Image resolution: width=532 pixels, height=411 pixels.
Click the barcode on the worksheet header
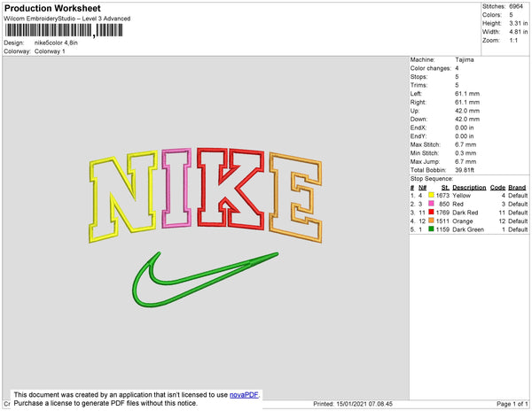pyautogui.click(x=64, y=30)
